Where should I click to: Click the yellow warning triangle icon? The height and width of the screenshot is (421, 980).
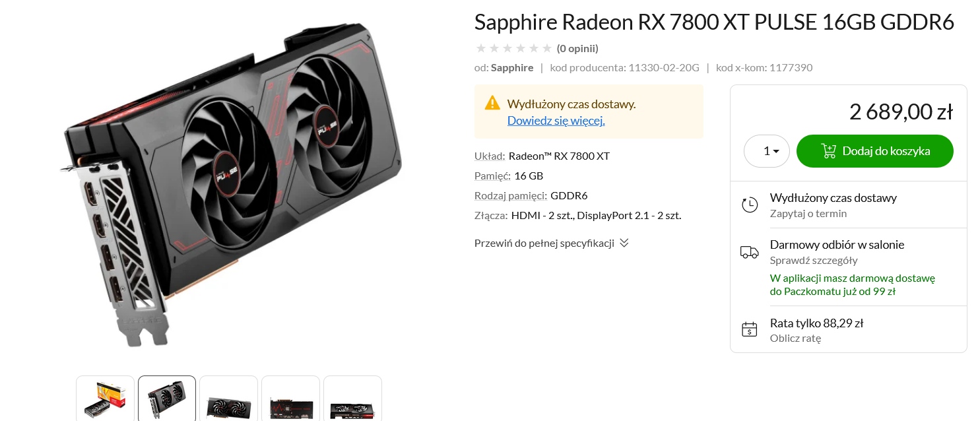tap(492, 103)
